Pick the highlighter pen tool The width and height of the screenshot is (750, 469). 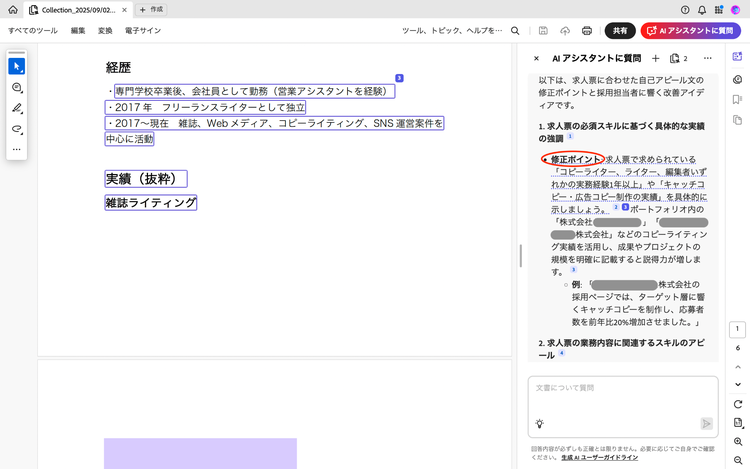tap(16, 108)
